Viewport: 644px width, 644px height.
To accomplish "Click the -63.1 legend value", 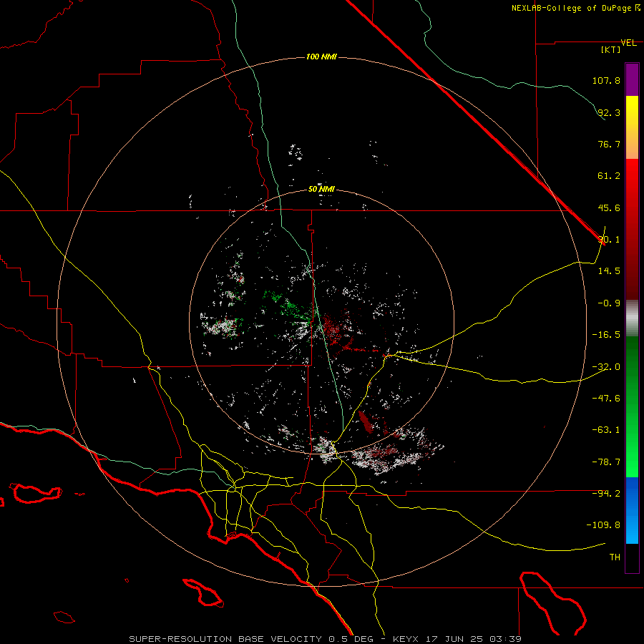I will pos(606,429).
